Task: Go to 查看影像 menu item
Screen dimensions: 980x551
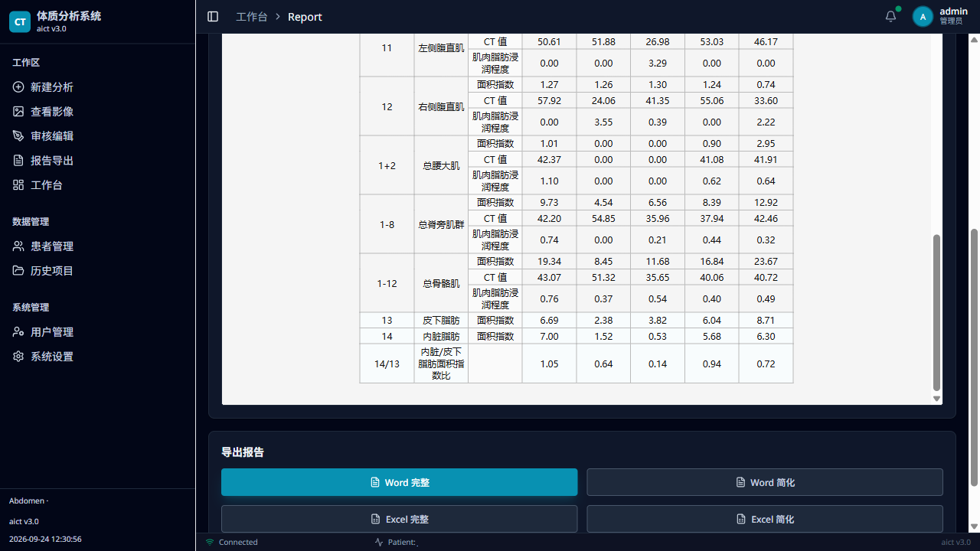Action: coord(97,112)
